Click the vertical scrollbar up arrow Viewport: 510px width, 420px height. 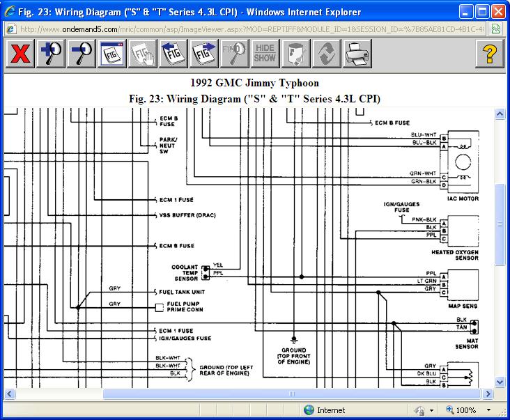click(500, 114)
